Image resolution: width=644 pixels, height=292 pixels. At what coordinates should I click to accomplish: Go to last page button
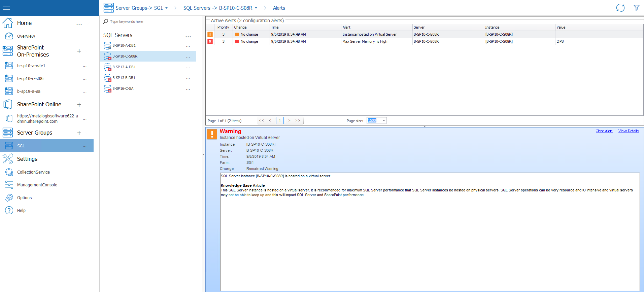point(298,120)
